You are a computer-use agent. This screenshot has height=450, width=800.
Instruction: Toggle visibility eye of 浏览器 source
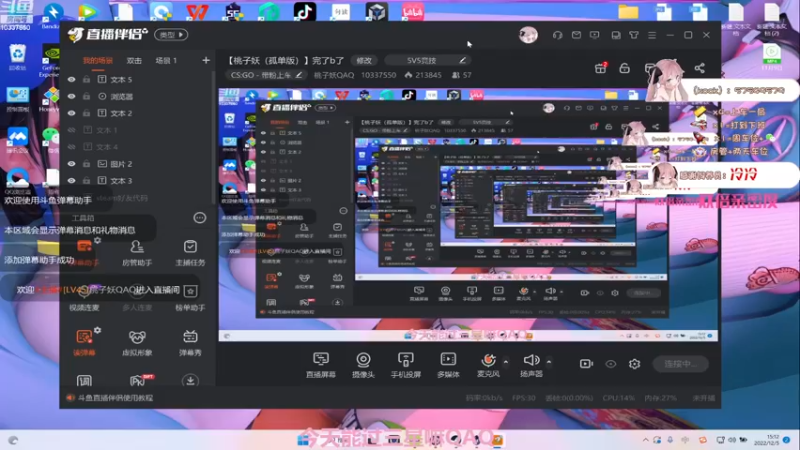coord(71,96)
